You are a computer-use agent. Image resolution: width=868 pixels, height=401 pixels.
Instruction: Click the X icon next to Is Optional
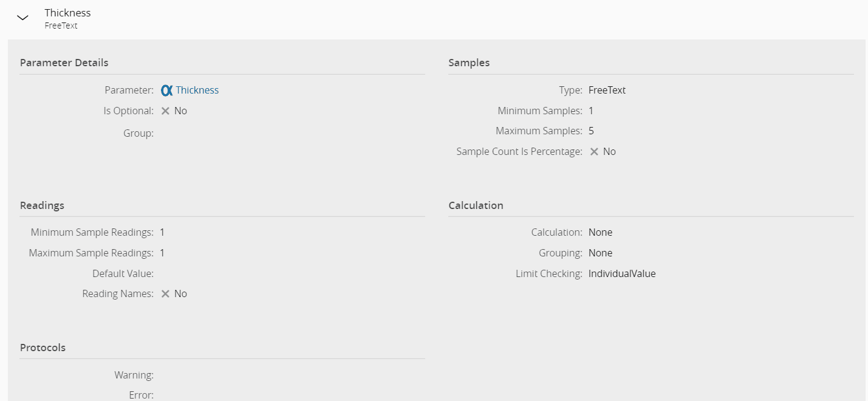click(x=165, y=111)
